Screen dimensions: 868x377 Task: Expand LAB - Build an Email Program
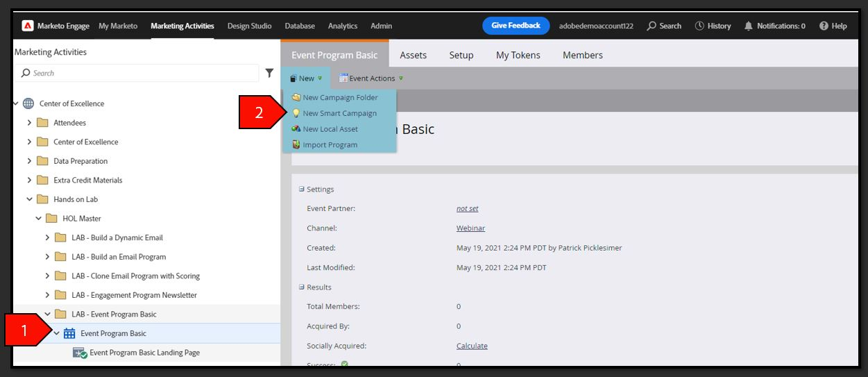point(47,257)
